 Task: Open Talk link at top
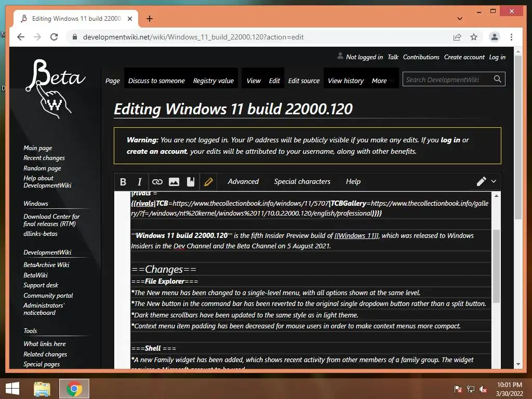pos(393,57)
